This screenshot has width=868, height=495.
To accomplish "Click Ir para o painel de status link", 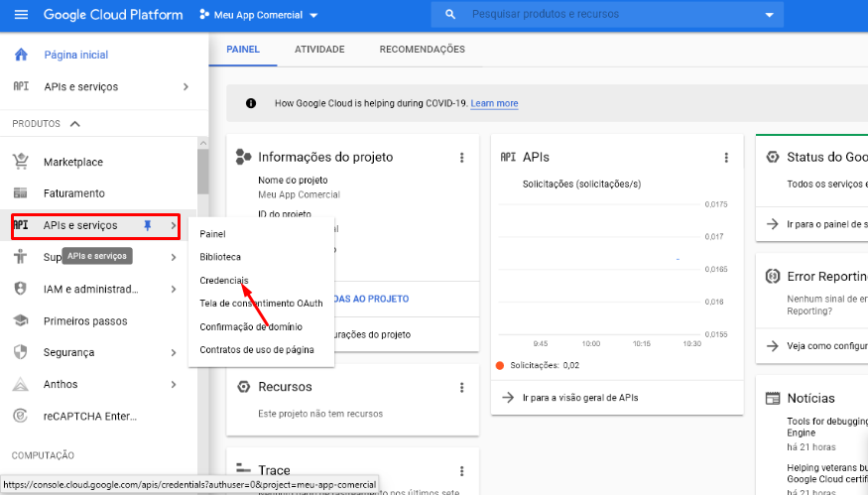I will [827, 224].
